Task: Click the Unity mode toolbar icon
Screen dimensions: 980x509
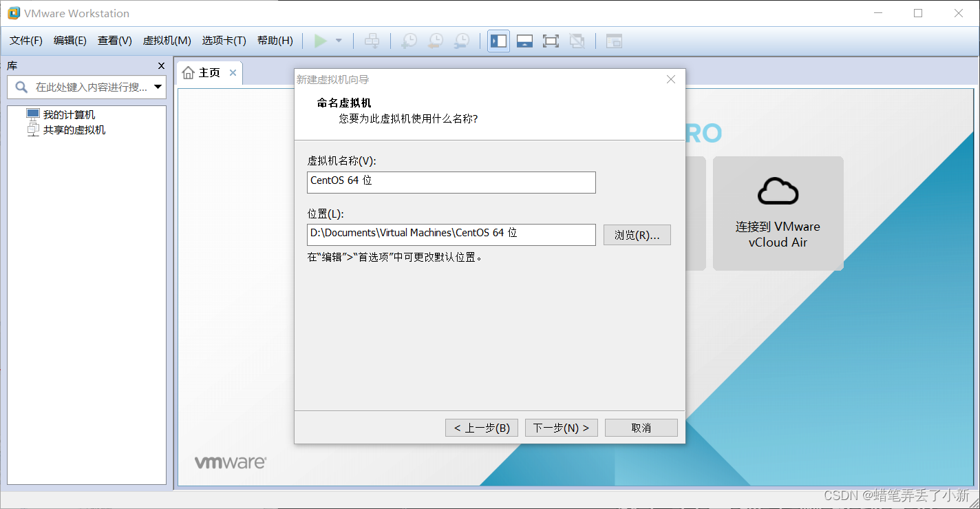Action: 577,41
